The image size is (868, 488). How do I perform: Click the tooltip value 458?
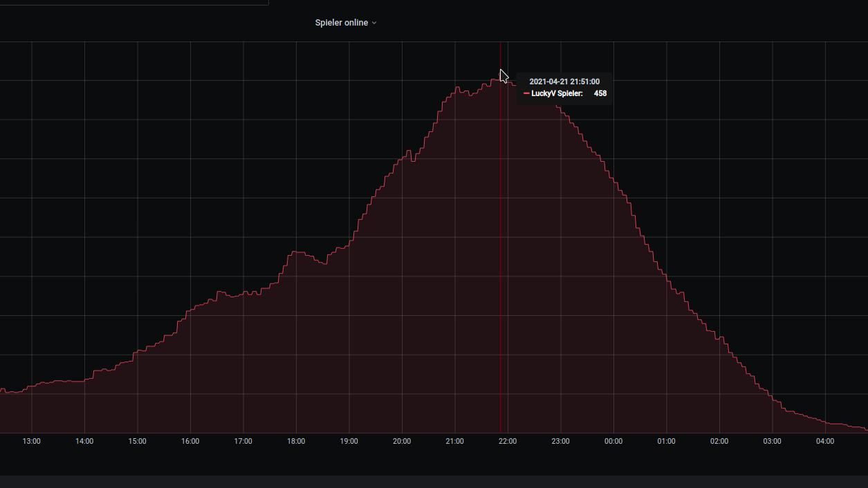(x=600, y=93)
